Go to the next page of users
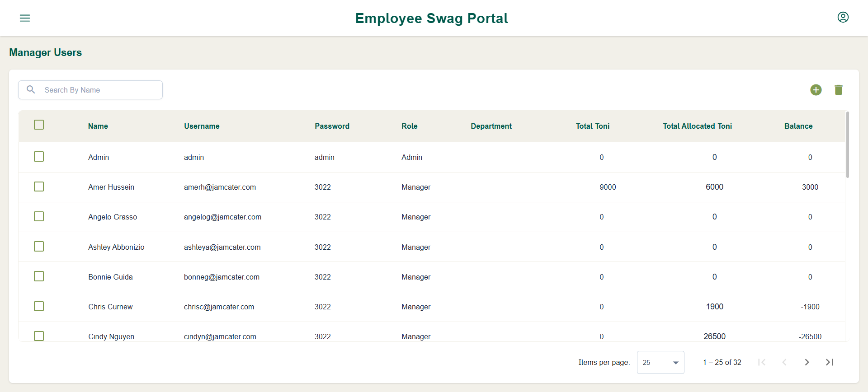868x392 pixels. 807,362
